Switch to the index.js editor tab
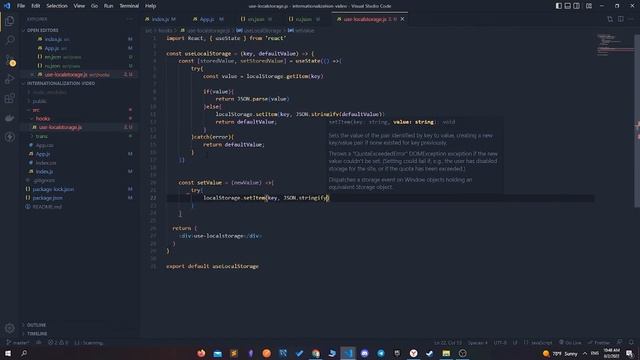This screenshot has height=360, width=640. tap(160, 19)
